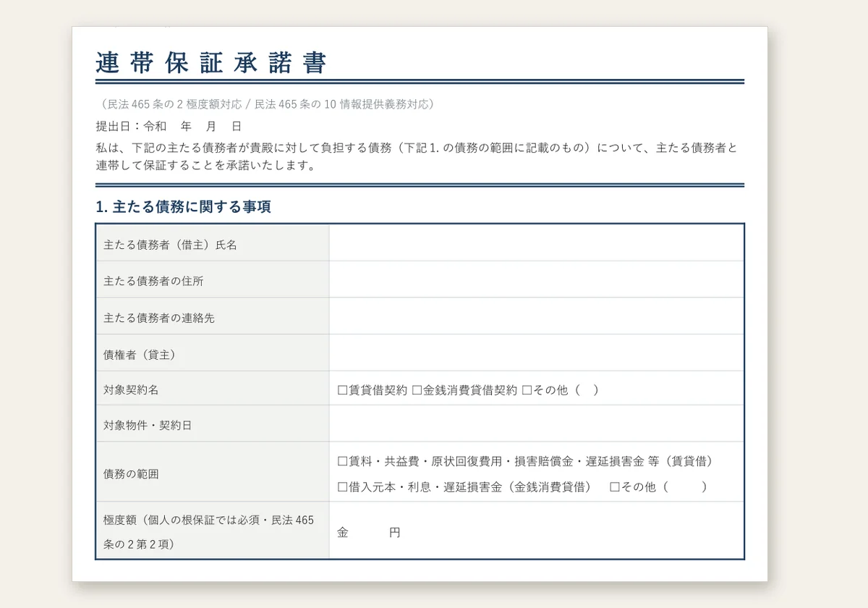Image resolution: width=868 pixels, height=608 pixels.
Task: Click the 極度額（個人の根保証では必須 label
Action: pyautogui.click(x=208, y=532)
